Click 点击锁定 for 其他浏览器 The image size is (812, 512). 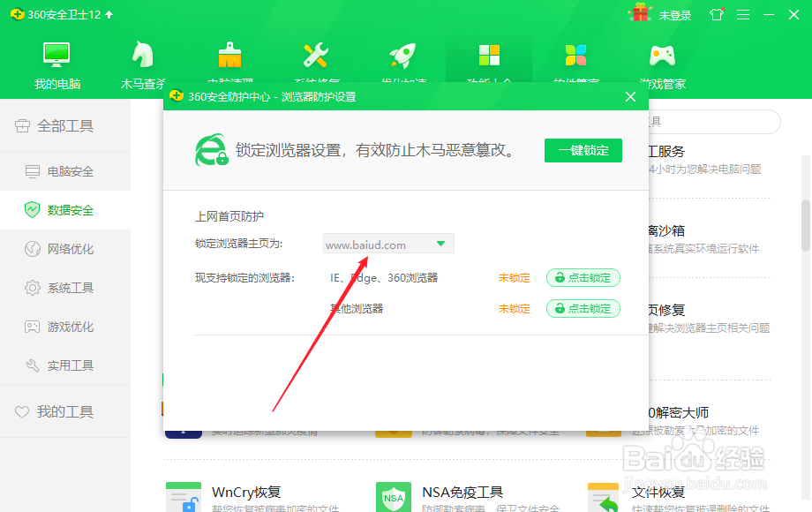click(583, 309)
